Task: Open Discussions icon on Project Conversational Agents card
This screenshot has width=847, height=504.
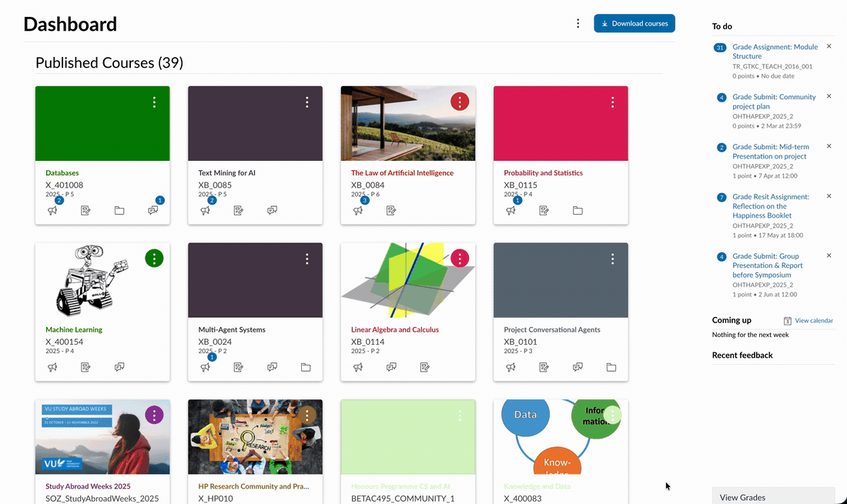Action: pyautogui.click(x=578, y=367)
